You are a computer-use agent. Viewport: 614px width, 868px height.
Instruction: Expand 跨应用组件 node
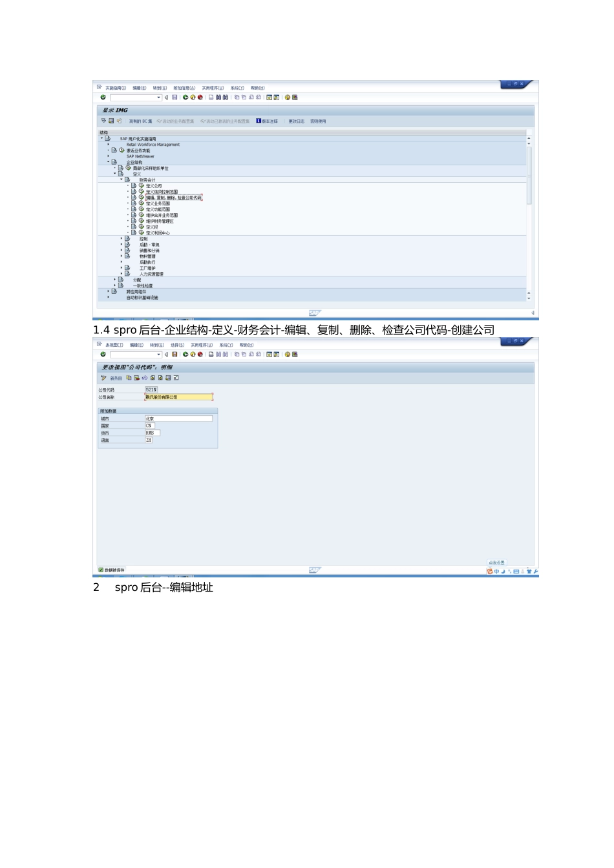[109, 291]
